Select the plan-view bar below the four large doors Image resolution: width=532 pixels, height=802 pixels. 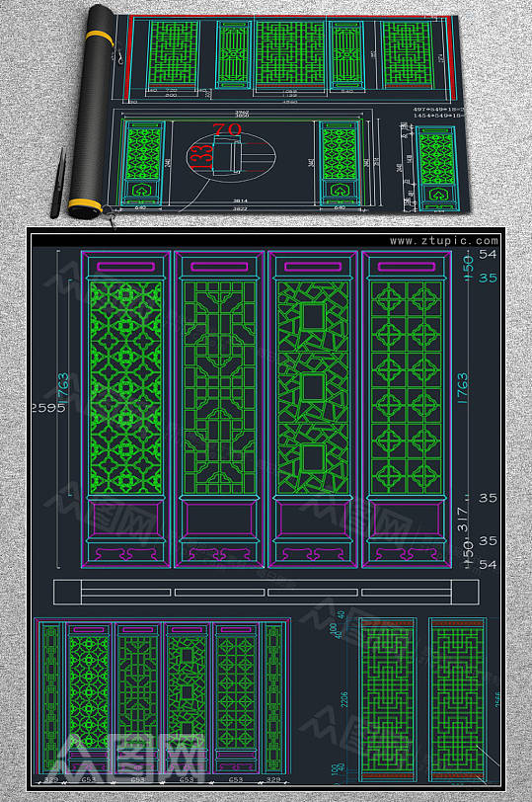266,593
